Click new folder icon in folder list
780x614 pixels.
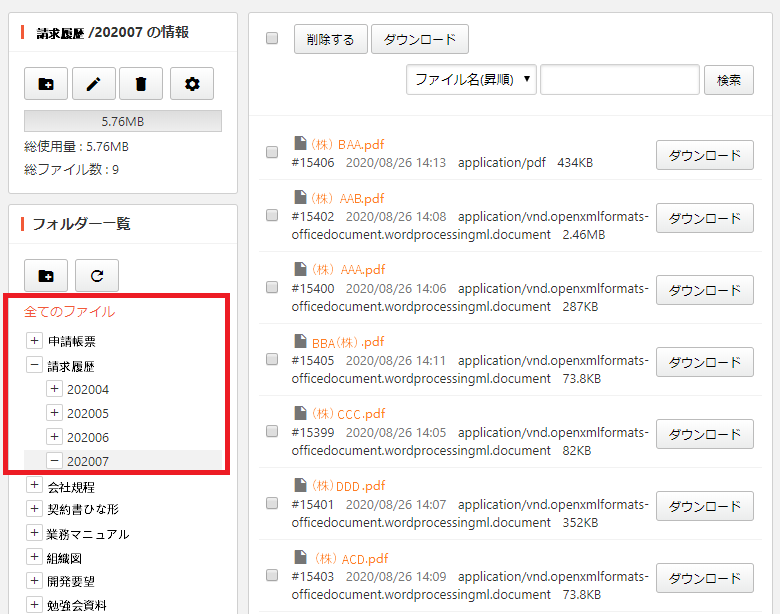click(x=46, y=275)
